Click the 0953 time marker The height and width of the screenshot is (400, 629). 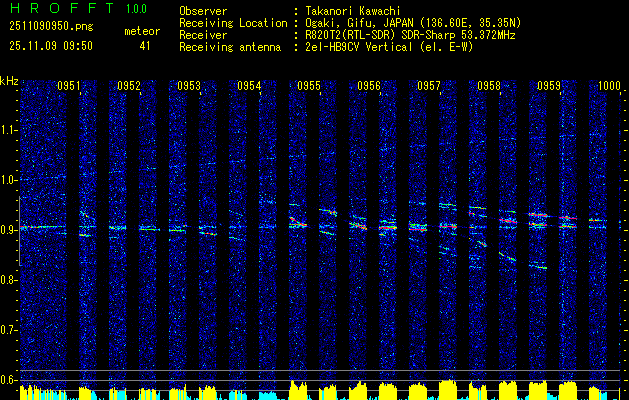click(x=189, y=86)
